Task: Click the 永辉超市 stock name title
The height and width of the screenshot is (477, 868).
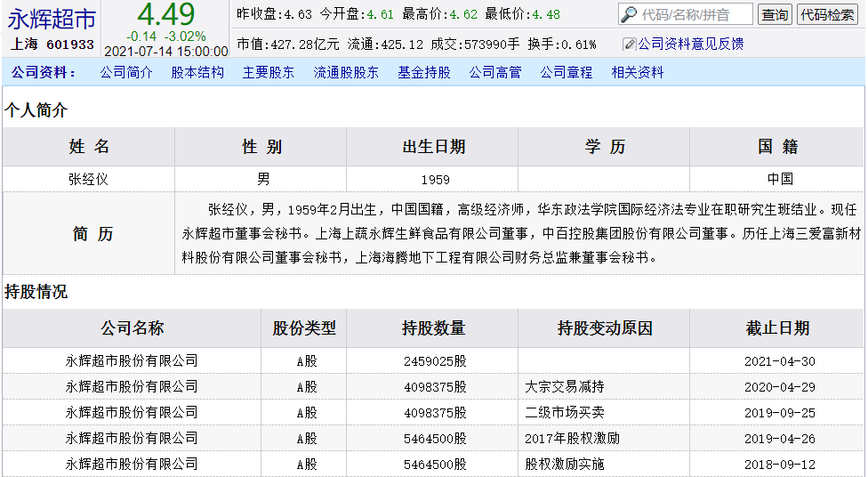Action: click(x=52, y=19)
